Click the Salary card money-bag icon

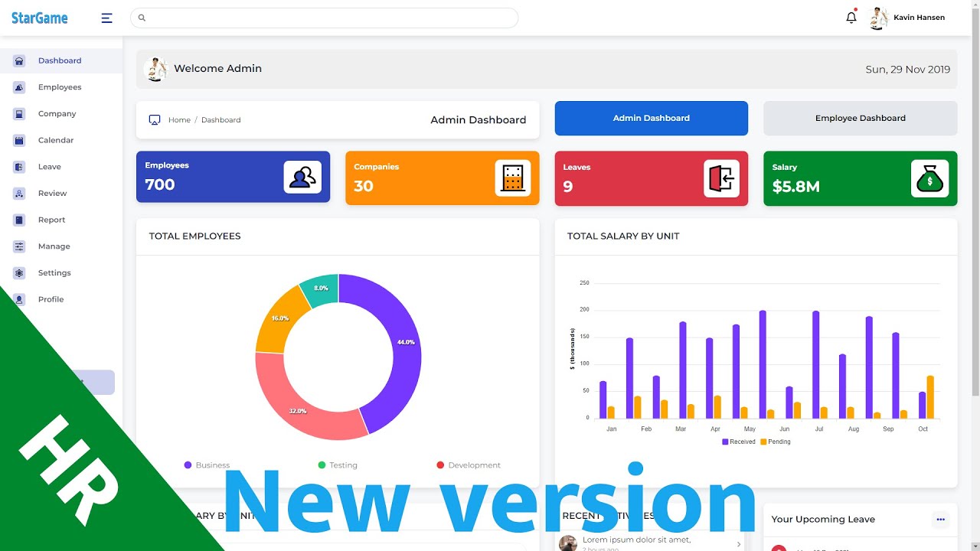tap(930, 178)
